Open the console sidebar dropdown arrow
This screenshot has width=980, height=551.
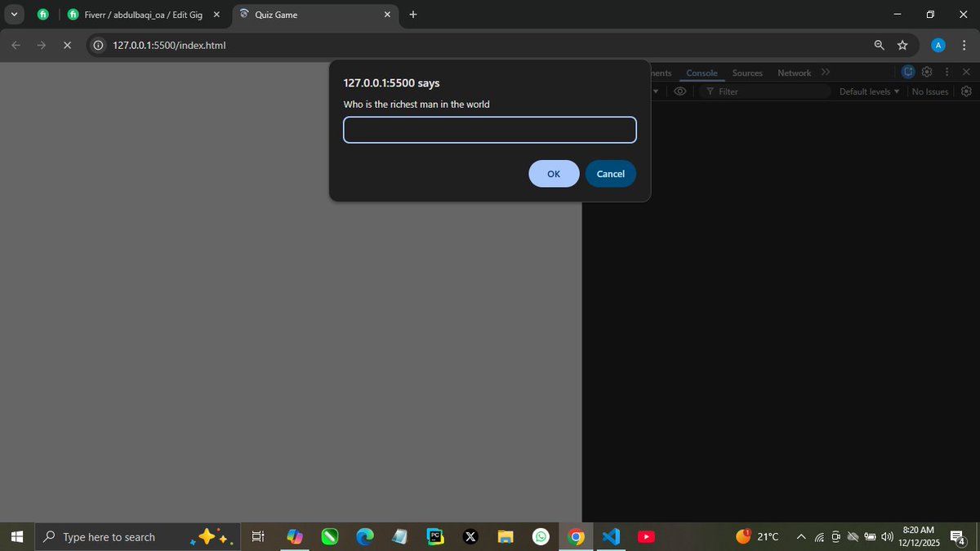coord(656,91)
